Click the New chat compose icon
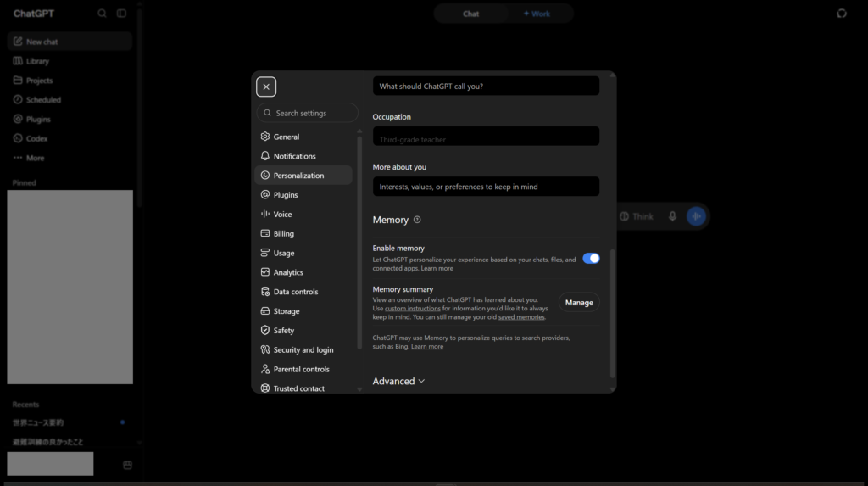868x486 pixels. coord(18,42)
